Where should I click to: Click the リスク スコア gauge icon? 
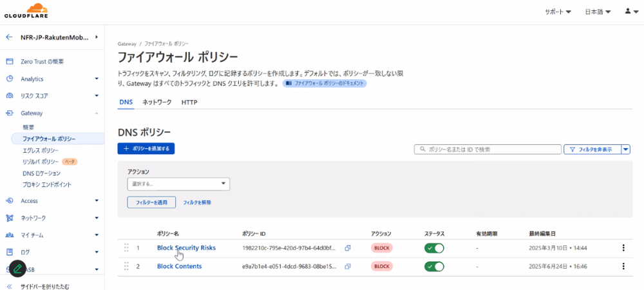click(10, 96)
